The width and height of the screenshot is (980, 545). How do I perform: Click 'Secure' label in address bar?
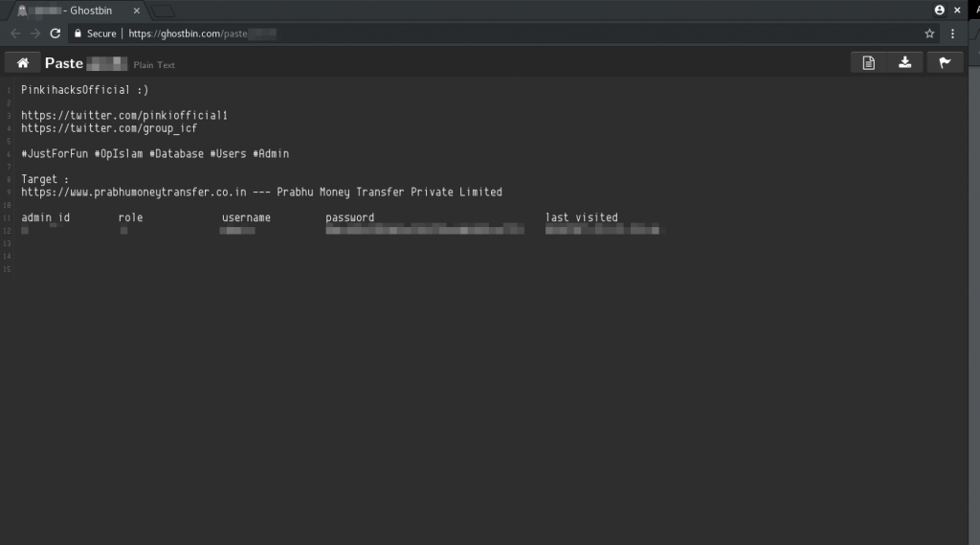tap(101, 34)
